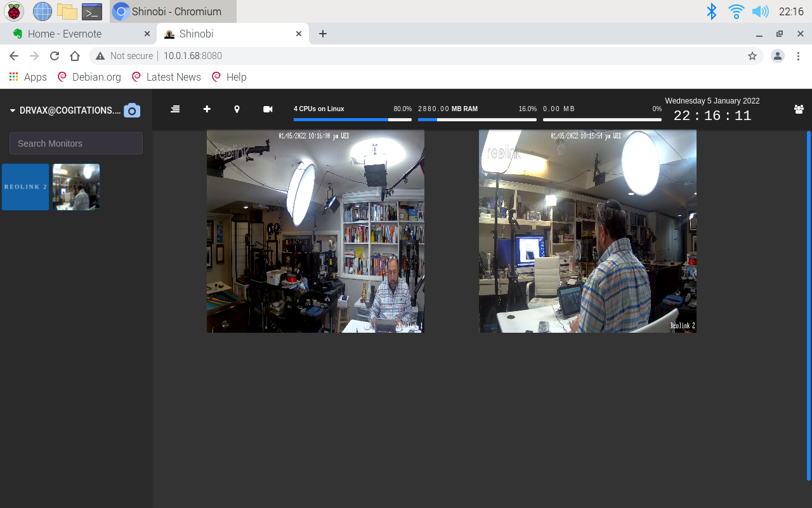Open the sub-accounts users group icon
Image resolution: width=812 pixels, height=508 pixels.
pos(799,109)
